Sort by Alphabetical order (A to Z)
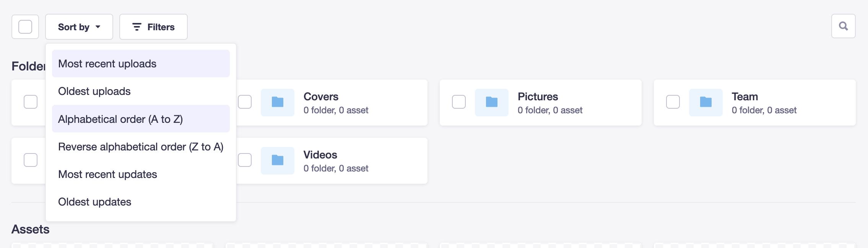 pyautogui.click(x=120, y=119)
